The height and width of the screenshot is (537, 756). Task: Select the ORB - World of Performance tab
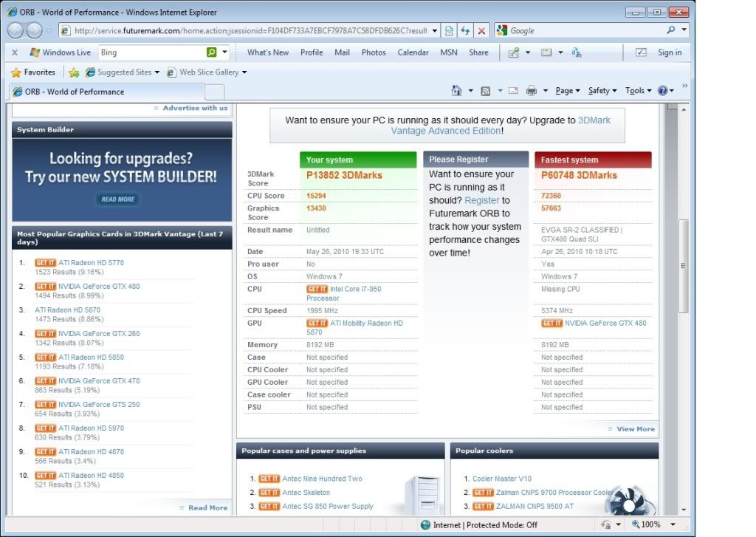[x=107, y=92]
